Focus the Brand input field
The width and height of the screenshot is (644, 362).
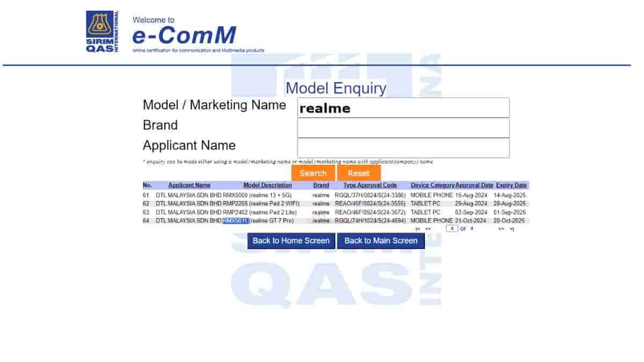[403, 128]
